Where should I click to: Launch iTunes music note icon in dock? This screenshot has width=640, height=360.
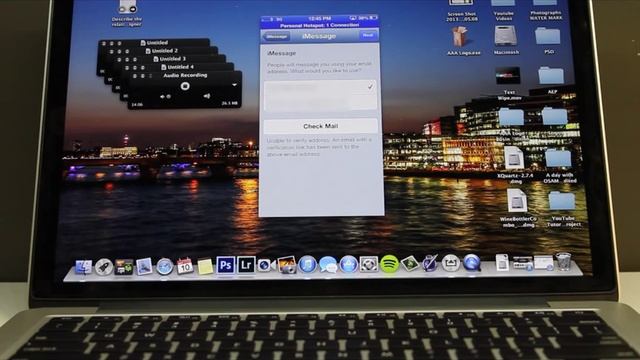[307, 264]
